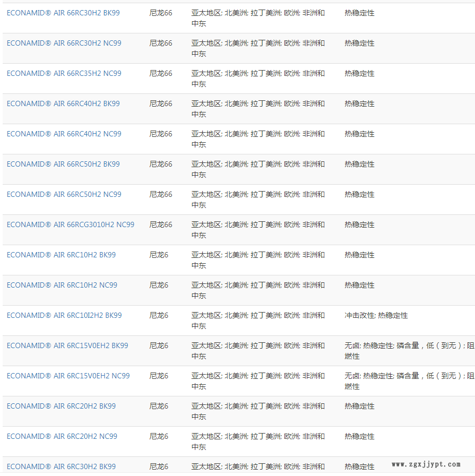475x476 pixels.
Task: Select 热稳定性 in 66RC40H2 NC99 row
Action: point(359,134)
